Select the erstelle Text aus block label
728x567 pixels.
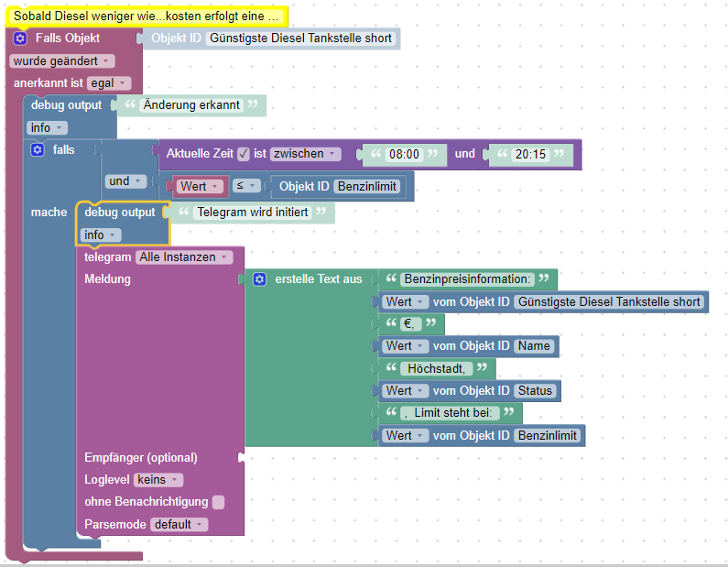(319, 279)
